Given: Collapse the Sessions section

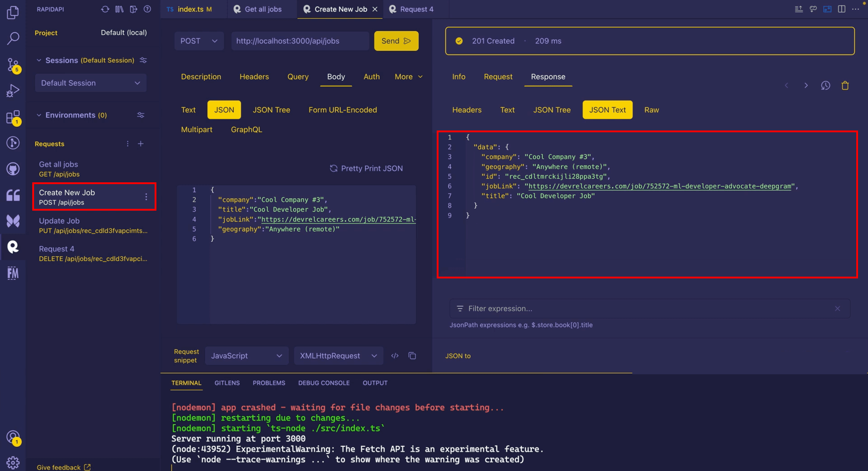Looking at the screenshot, I should coord(39,60).
